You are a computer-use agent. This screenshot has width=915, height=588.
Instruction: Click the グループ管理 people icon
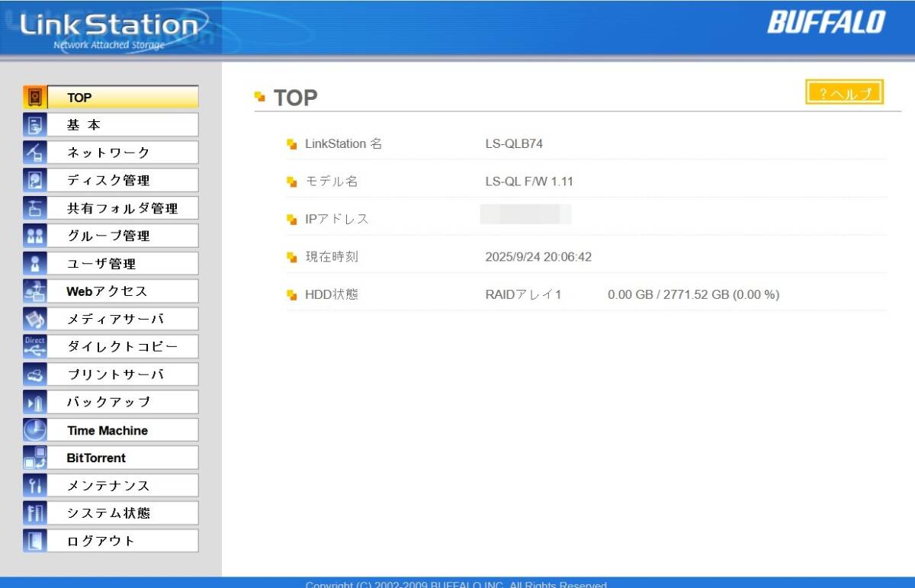coord(35,236)
